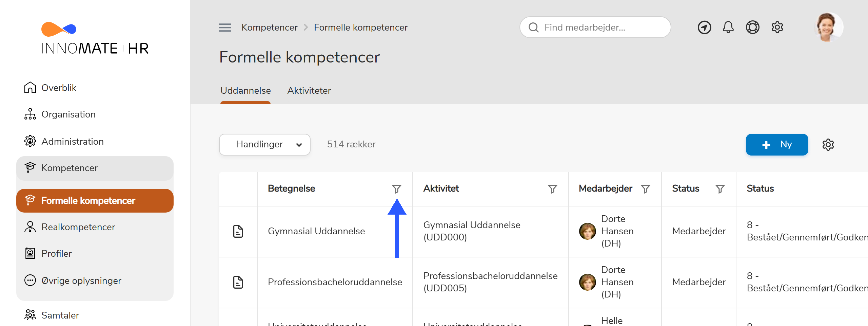Go to Overblik in sidebar
This screenshot has width=868, height=326.
tap(59, 88)
